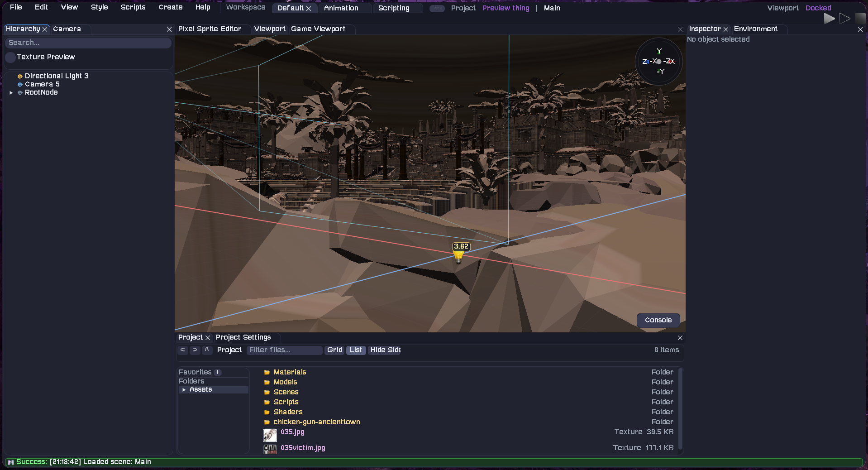Click the Preview thing link
This screenshot has width=868, height=470.
click(506, 8)
